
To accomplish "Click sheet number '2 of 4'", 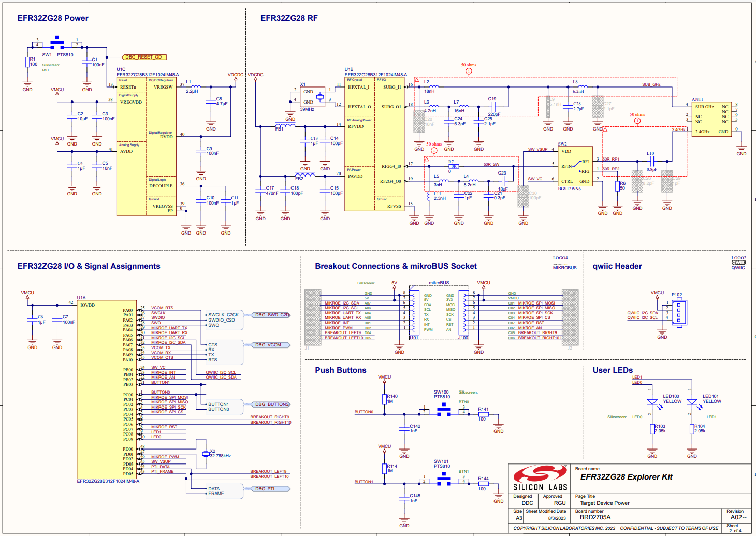I will (x=735, y=531).
